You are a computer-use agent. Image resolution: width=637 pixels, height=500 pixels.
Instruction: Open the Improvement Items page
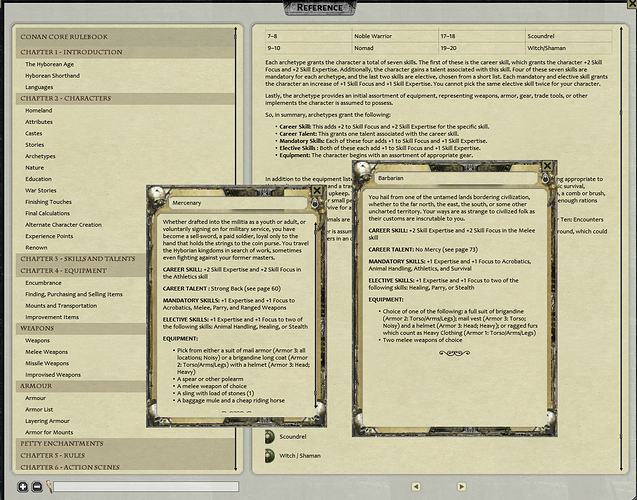tap(52, 317)
